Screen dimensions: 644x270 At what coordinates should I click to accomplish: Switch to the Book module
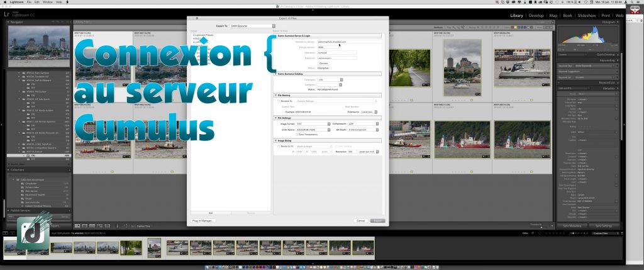pos(567,16)
